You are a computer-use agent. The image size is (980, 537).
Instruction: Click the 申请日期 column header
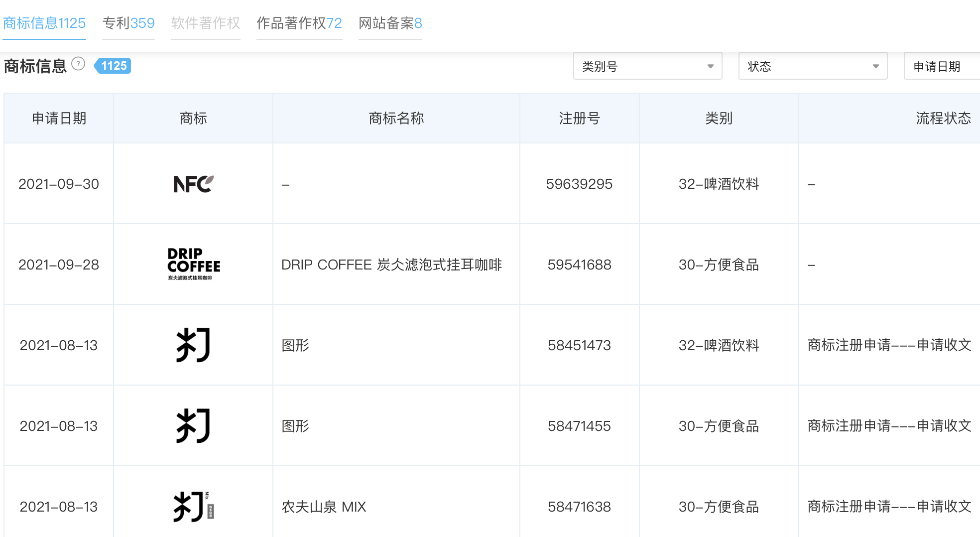59,118
